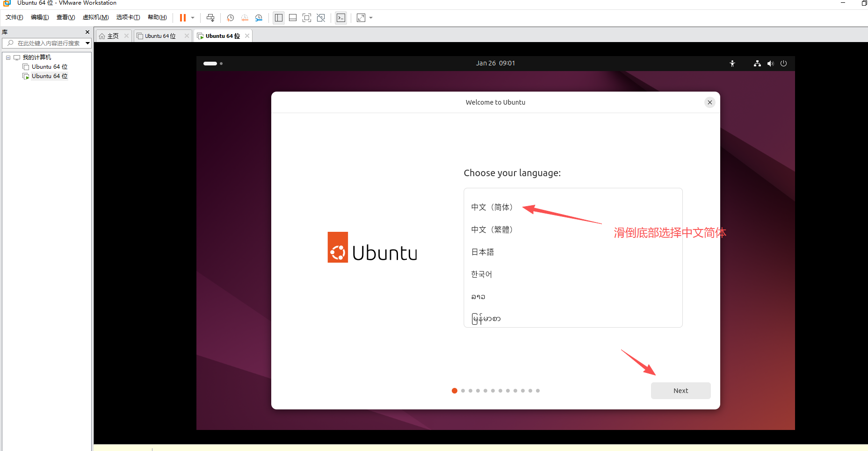Image resolution: width=868 pixels, height=451 pixels.
Task: Open the 虚拟机(M) menu
Action: point(95,17)
